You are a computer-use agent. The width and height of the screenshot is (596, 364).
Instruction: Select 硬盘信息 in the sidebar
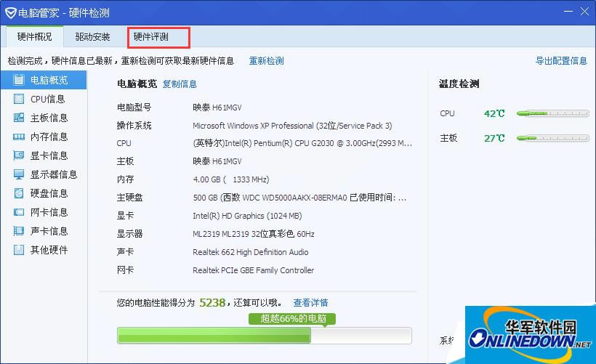[x=44, y=193]
